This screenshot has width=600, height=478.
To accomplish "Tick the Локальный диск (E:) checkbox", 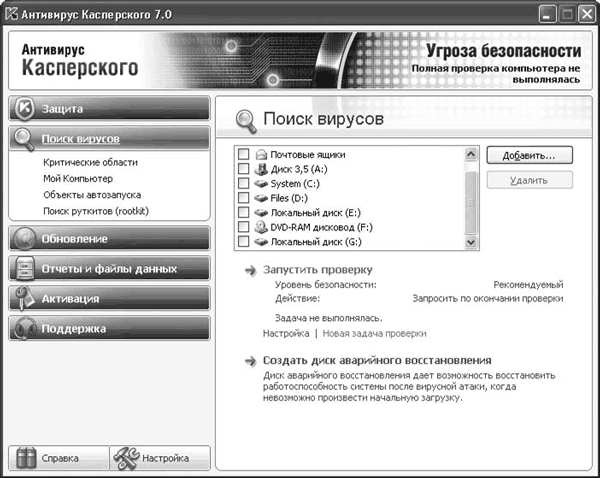I will click(x=243, y=212).
